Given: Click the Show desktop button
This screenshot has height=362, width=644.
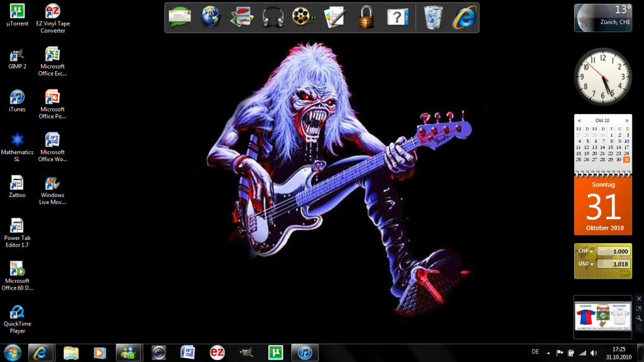Looking at the screenshot, I should tap(641, 353).
